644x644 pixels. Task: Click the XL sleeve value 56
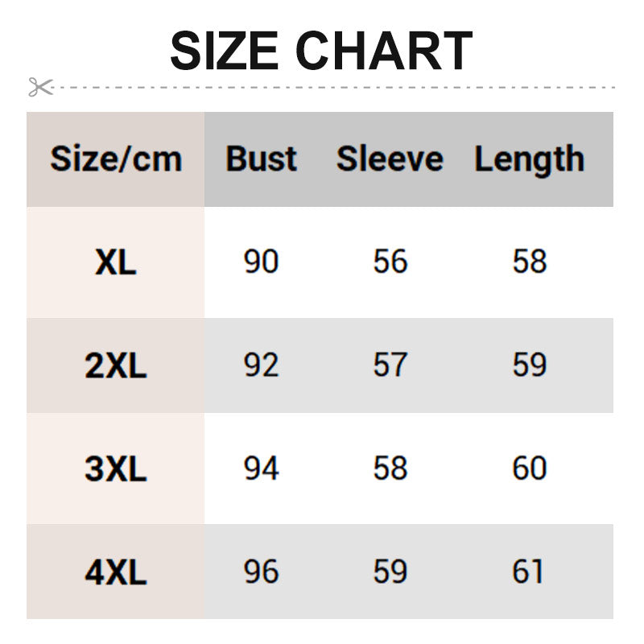(x=390, y=262)
